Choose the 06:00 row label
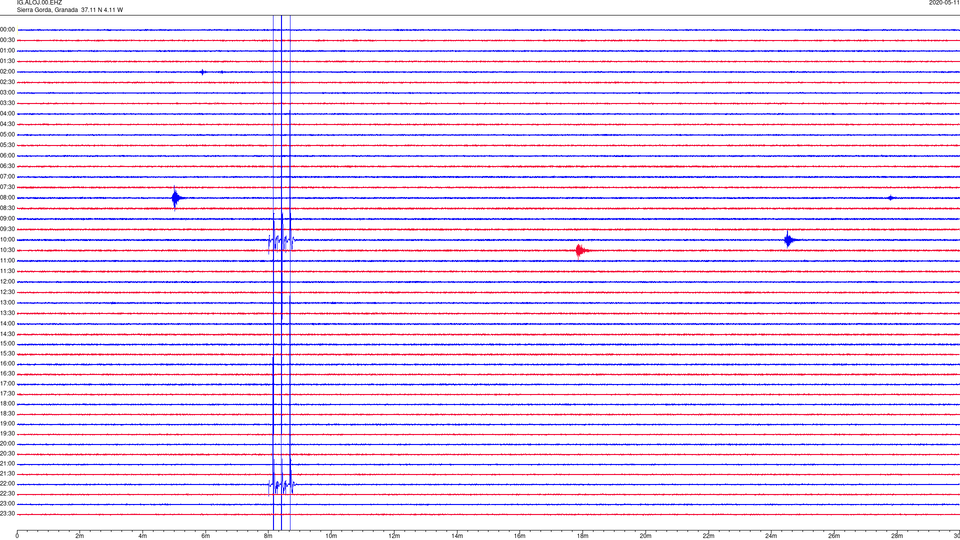This screenshot has width=960, height=540. (x=8, y=156)
